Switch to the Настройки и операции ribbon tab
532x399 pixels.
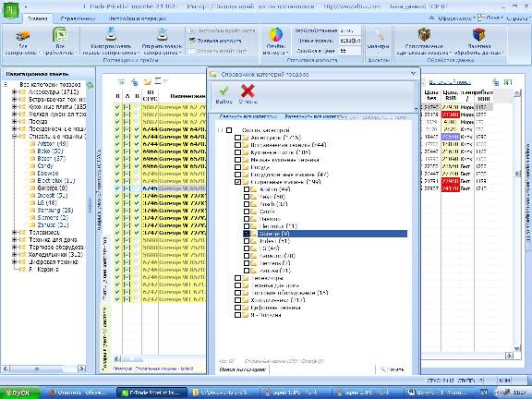[138, 18]
